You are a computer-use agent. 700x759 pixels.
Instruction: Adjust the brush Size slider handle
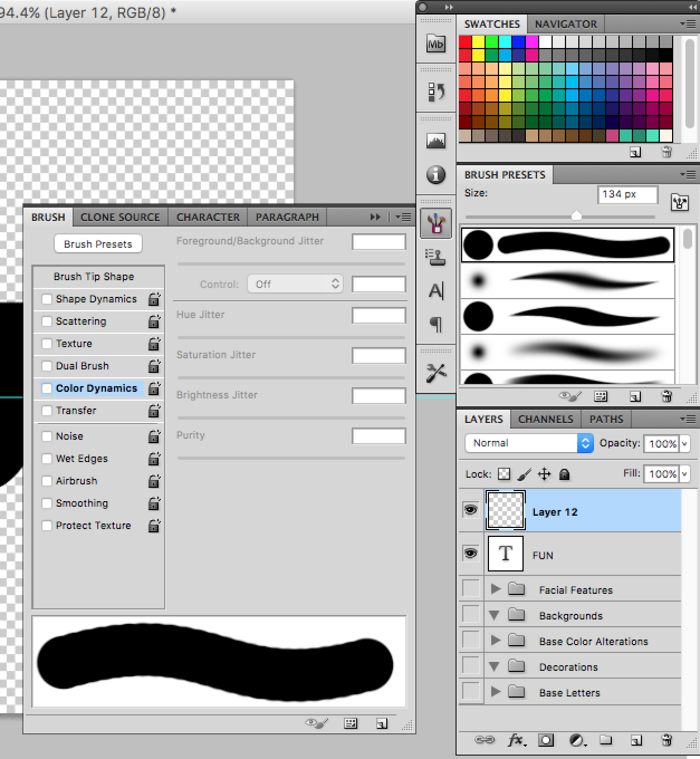577,216
